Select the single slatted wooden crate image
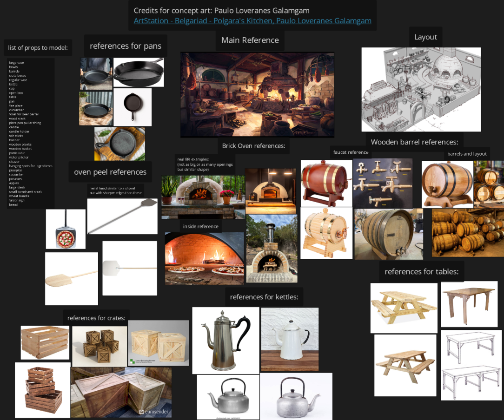 pyautogui.click(x=45, y=342)
